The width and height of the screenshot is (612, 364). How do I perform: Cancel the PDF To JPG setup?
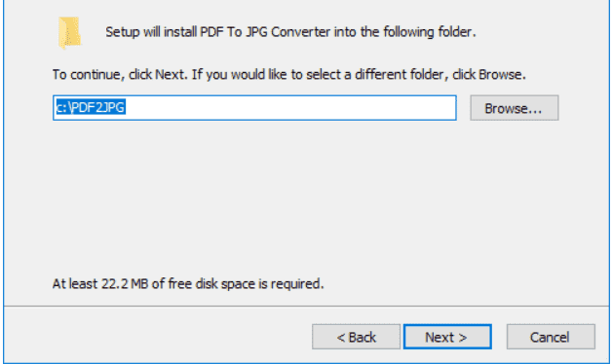551,337
